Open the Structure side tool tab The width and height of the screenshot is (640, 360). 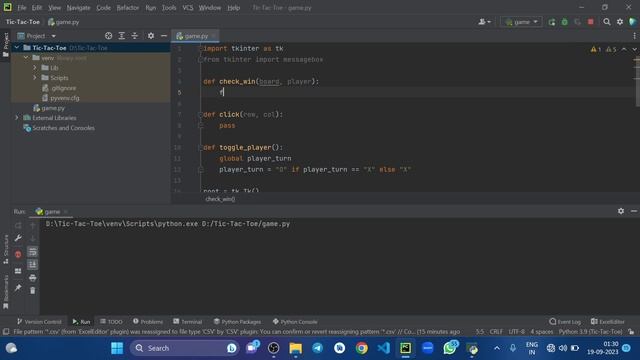click(x=6, y=249)
